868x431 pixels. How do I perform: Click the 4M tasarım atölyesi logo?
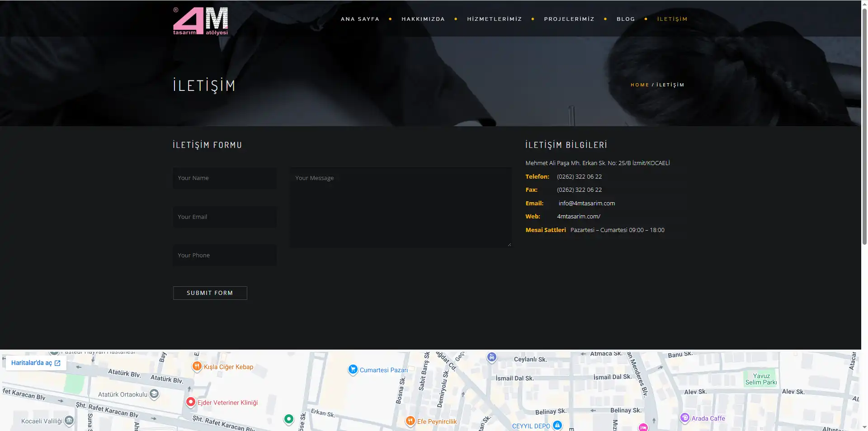[200, 21]
